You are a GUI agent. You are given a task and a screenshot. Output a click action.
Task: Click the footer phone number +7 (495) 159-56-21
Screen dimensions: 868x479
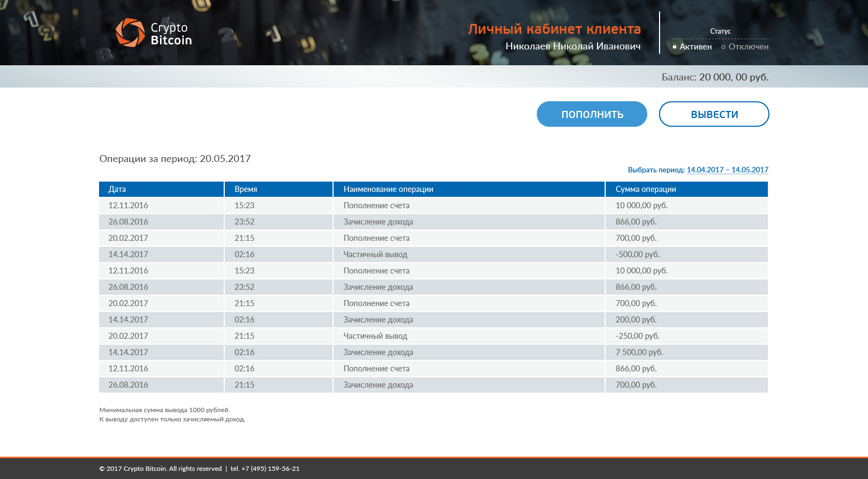[270, 469]
